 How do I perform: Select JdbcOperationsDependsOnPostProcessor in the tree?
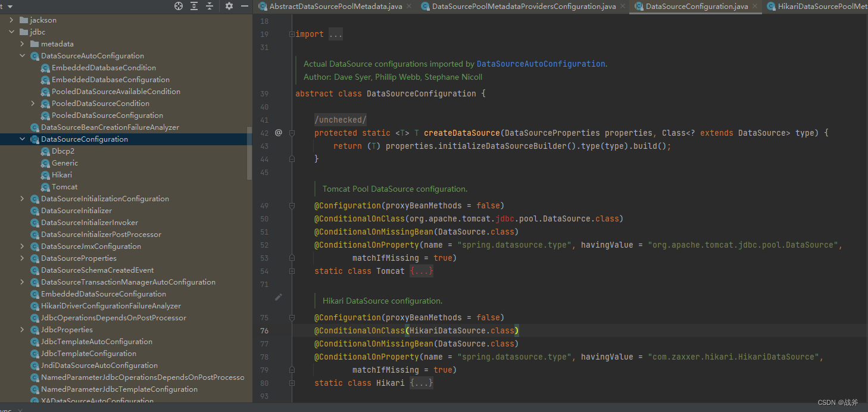pyautogui.click(x=114, y=317)
